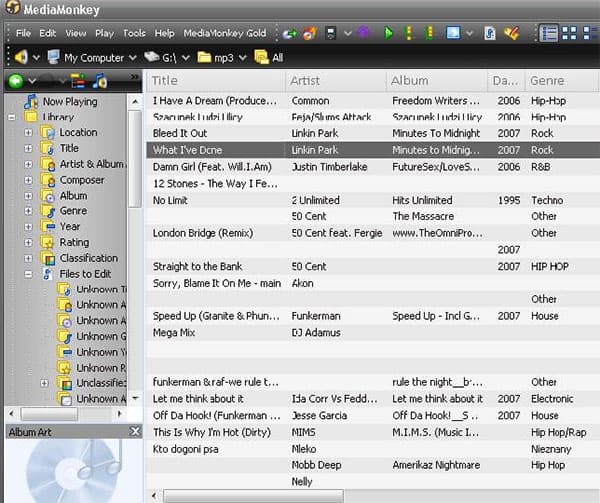Click the tree view icon above sidebar
The image size is (600, 503).
78,81
